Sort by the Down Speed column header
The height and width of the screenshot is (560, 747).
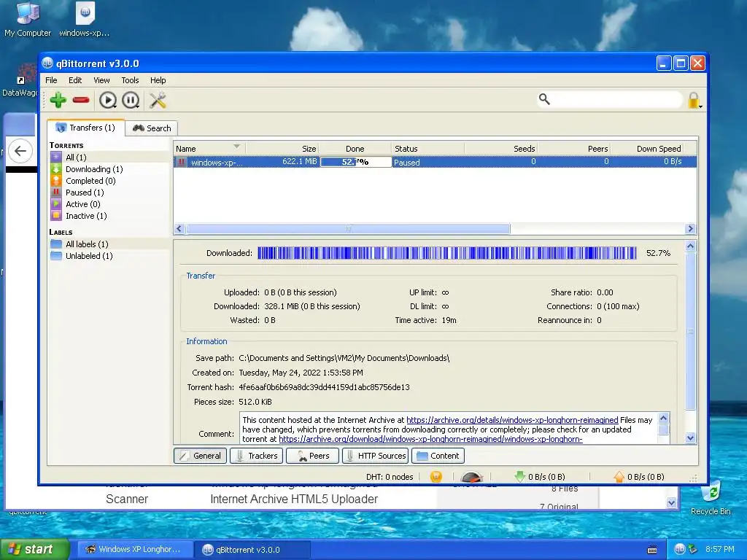click(647, 149)
